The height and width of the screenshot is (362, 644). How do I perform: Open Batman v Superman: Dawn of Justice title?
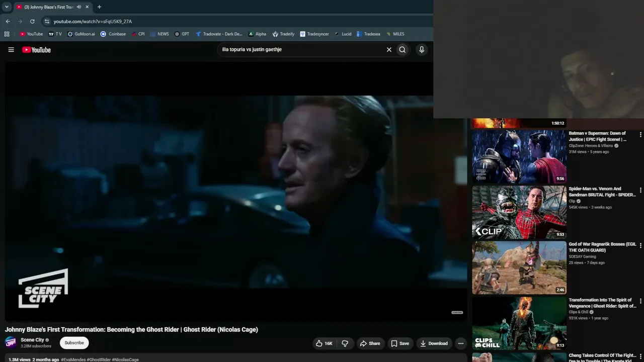point(598,136)
